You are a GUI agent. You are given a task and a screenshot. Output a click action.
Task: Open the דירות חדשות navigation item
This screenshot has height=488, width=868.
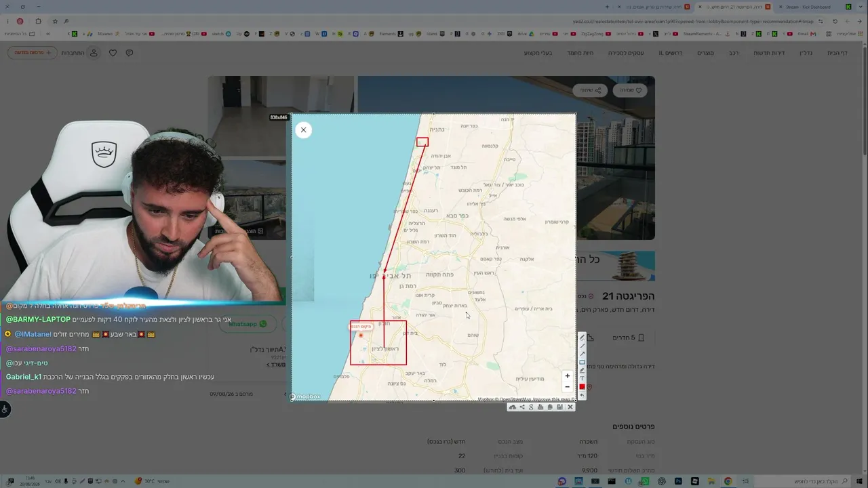click(769, 53)
